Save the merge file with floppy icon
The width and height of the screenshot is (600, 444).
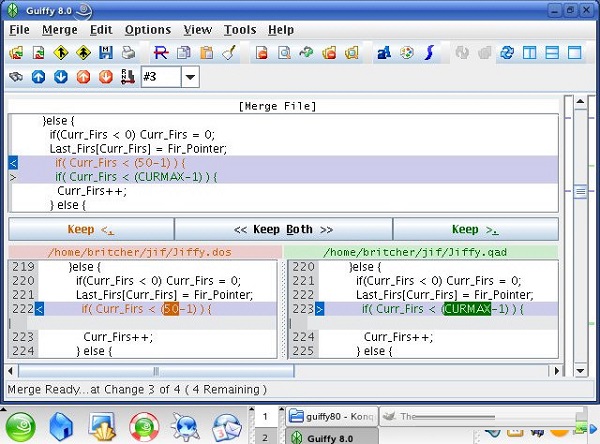pos(106,53)
